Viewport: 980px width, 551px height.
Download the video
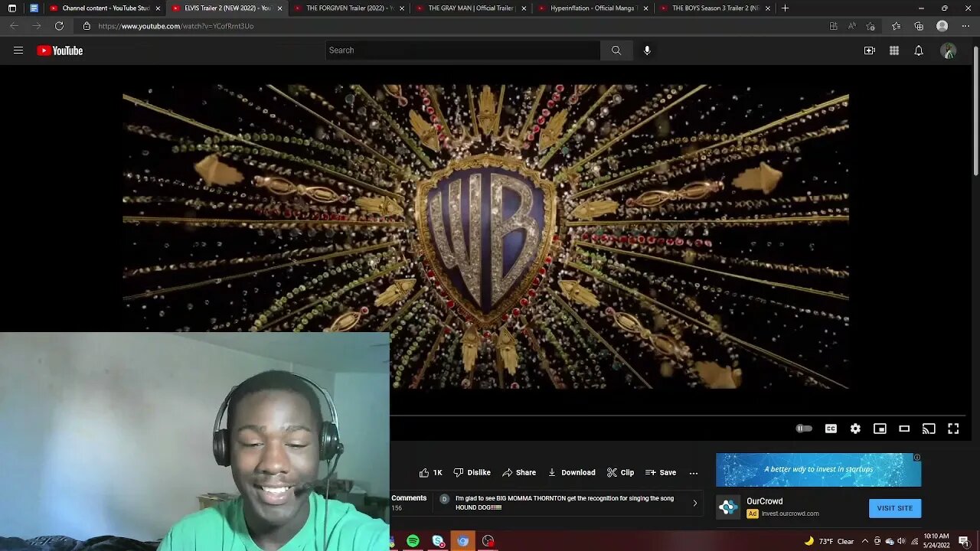pyautogui.click(x=571, y=473)
